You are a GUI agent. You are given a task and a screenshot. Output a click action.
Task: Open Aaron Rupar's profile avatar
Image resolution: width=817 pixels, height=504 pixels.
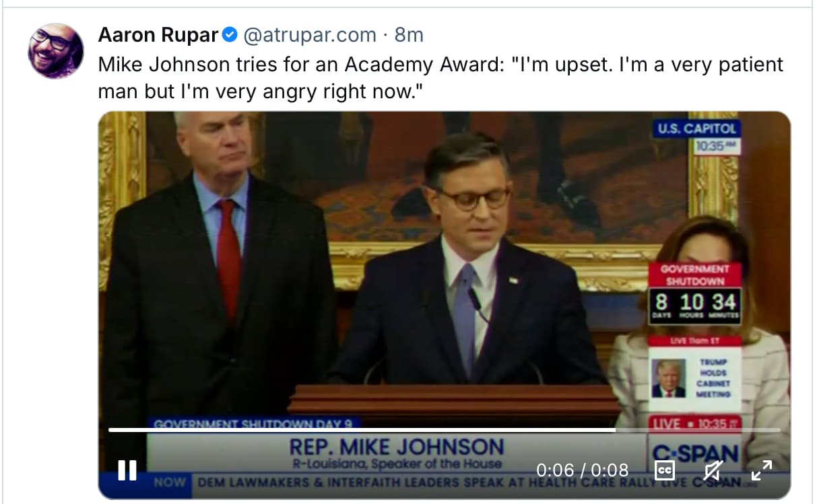click(56, 51)
